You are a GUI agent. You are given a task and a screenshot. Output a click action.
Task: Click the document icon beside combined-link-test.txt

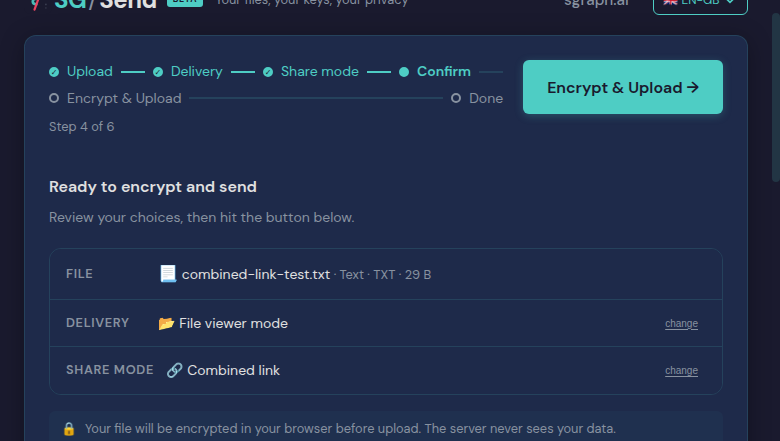pyautogui.click(x=168, y=274)
